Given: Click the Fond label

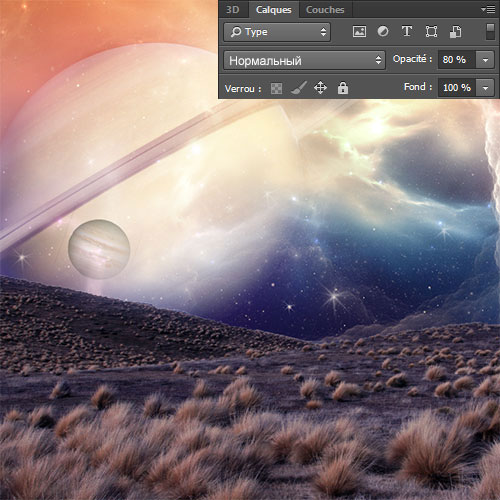Looking at the screenshot, I should (x=418, y=87).
